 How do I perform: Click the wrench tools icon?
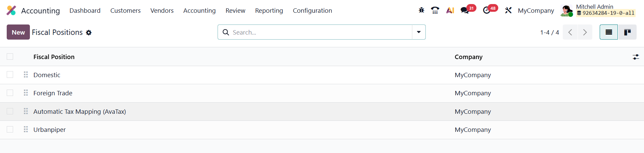coord(508,10)
